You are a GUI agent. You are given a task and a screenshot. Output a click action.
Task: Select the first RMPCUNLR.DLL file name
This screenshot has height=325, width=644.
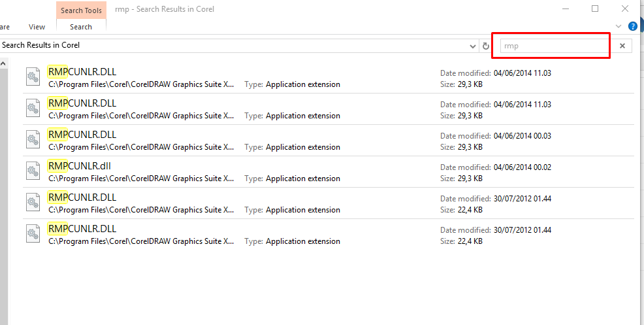point(82,72)
